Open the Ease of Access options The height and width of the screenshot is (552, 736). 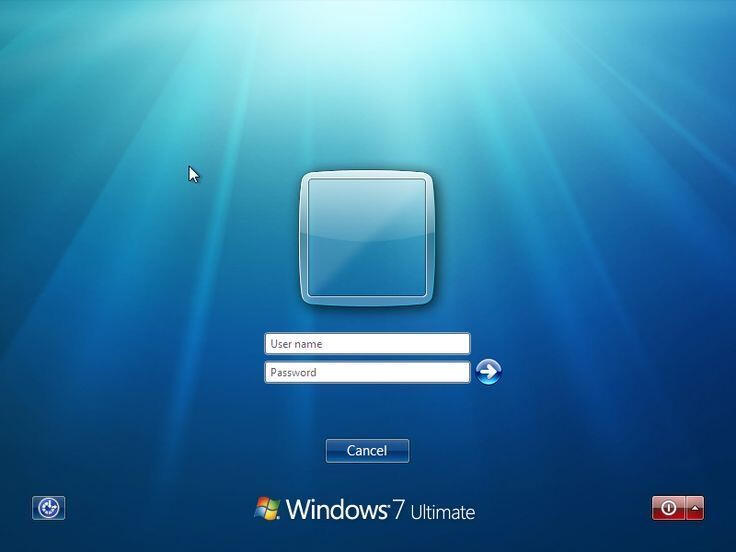point(48,508)
